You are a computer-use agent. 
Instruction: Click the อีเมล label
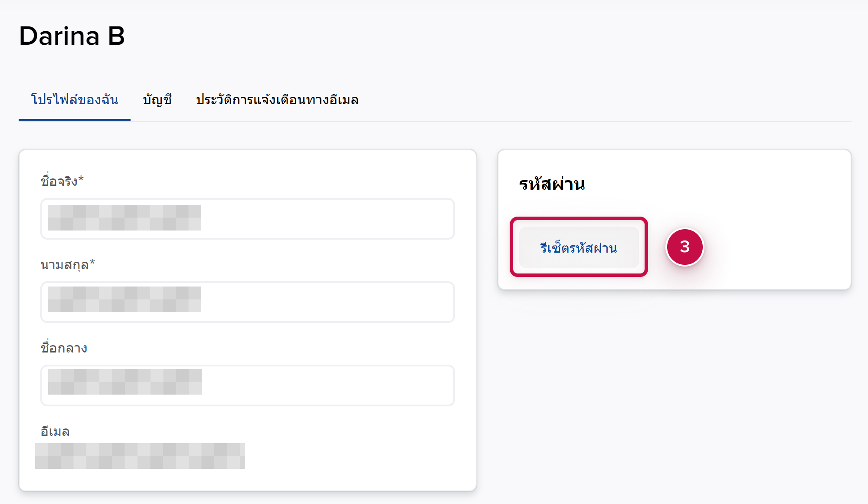pyautogui.click(x=55, y=432)
